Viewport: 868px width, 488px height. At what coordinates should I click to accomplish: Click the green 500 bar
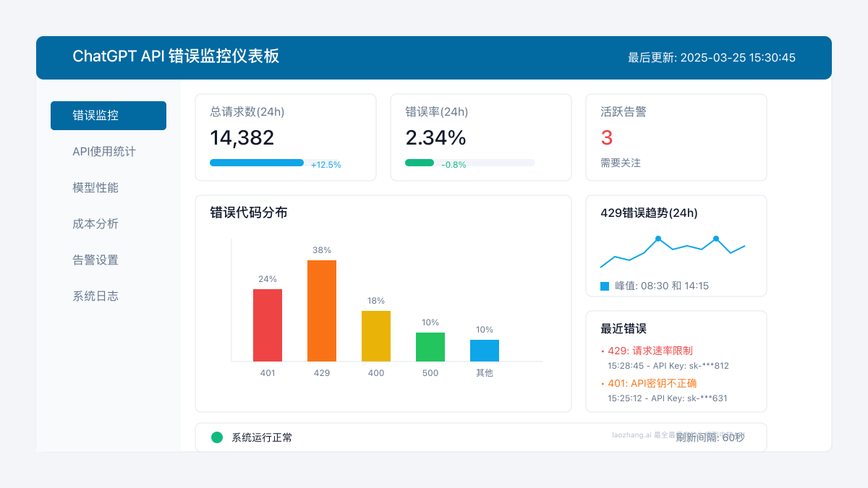tap(430, 347)
